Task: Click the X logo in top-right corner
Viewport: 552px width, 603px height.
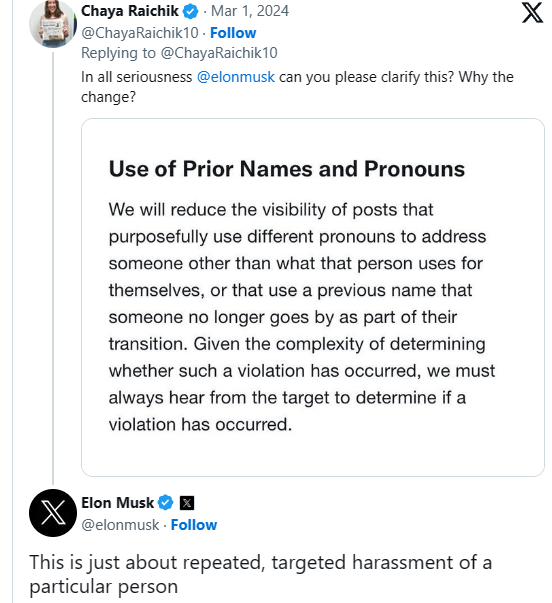Action: point(532,13)
